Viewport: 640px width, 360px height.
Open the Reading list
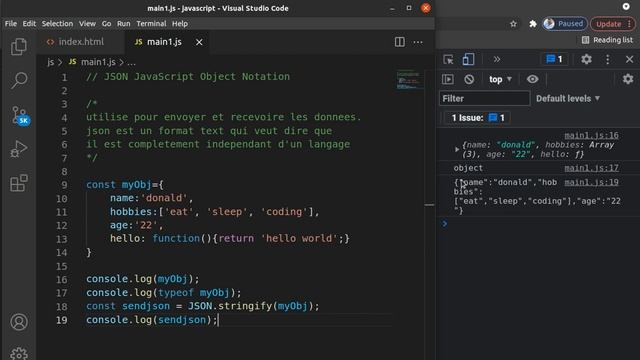click(x=607, y=40)
